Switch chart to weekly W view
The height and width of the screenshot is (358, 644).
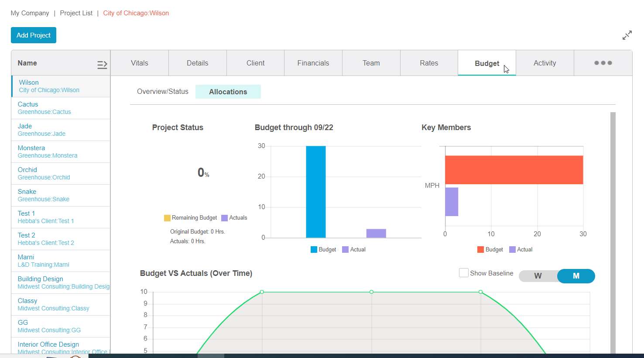[538, 276]
